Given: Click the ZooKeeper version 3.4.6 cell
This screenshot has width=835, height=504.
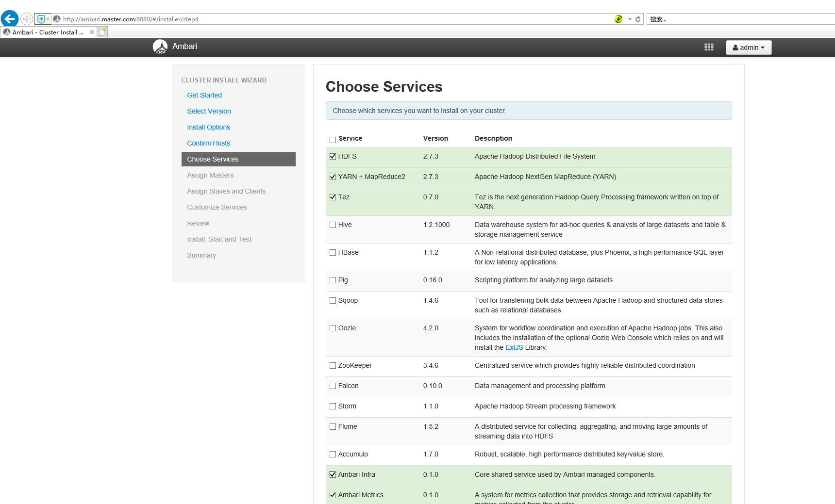Looking at the screenshot, I should [431, 365].
